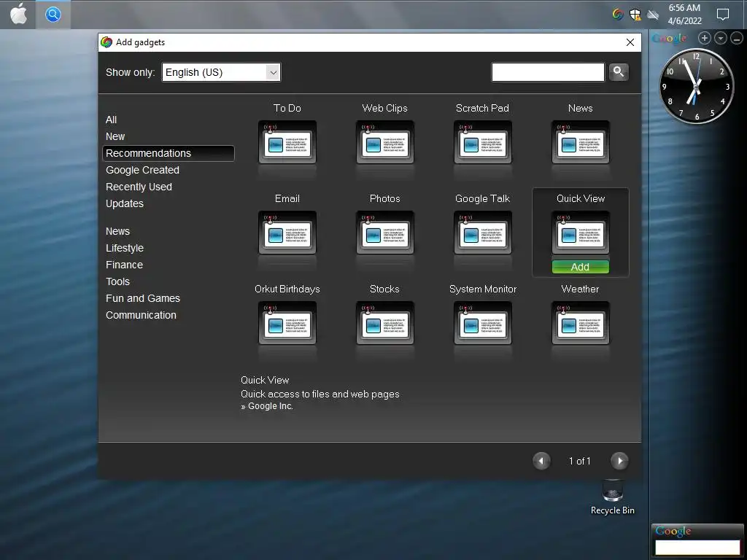This screenshot has width=747, height=560.
Task: Select the Recently Used category
Action: click(139, 187)
